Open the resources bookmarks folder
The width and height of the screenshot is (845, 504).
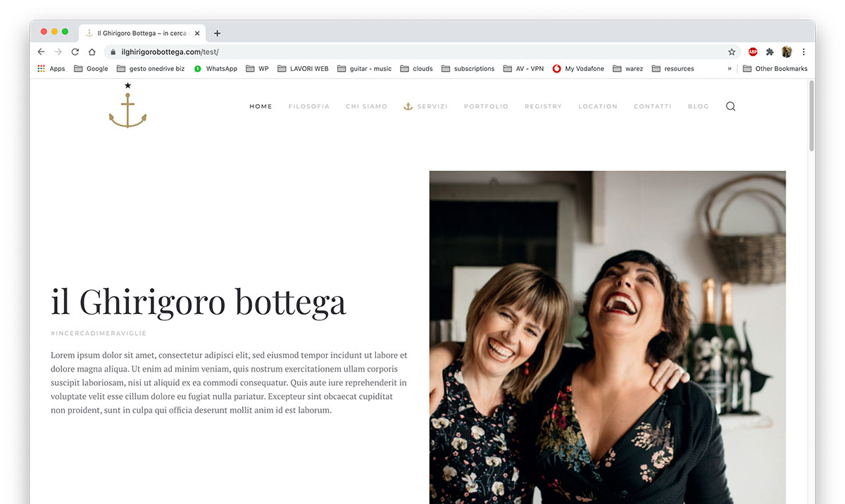pyautogui.click(x=673, y=69)
